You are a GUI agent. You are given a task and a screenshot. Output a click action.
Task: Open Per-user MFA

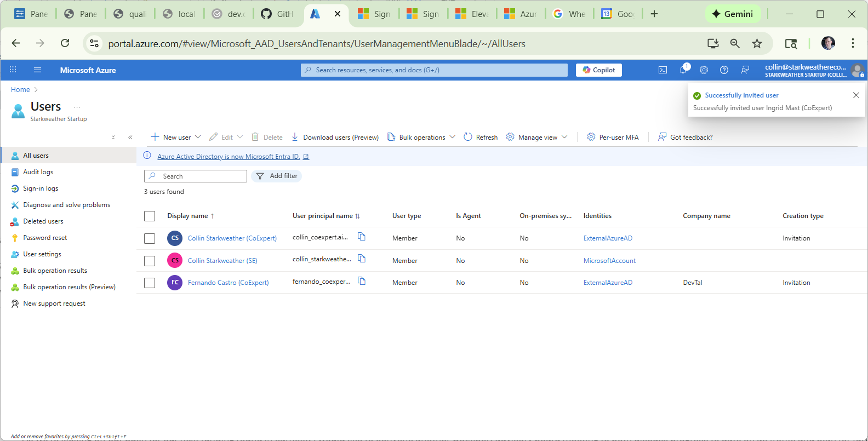pyautogui.click(x=613, y=137)
